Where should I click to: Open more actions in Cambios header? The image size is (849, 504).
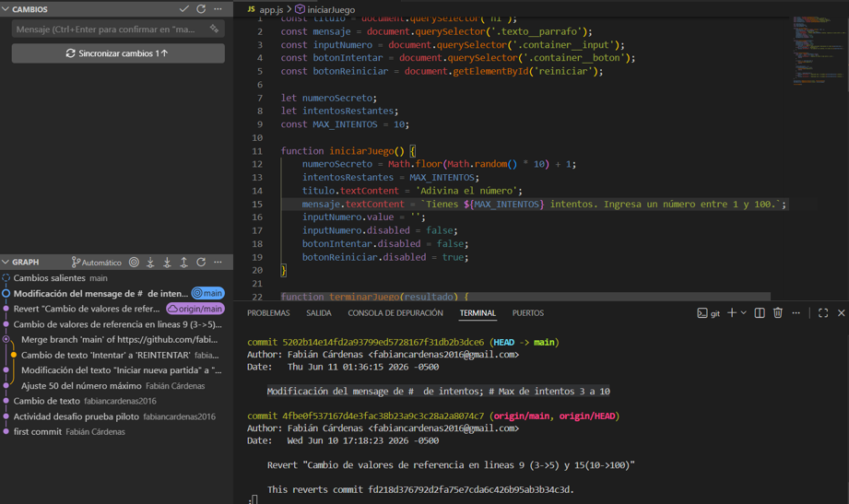(x=218, y=8)
